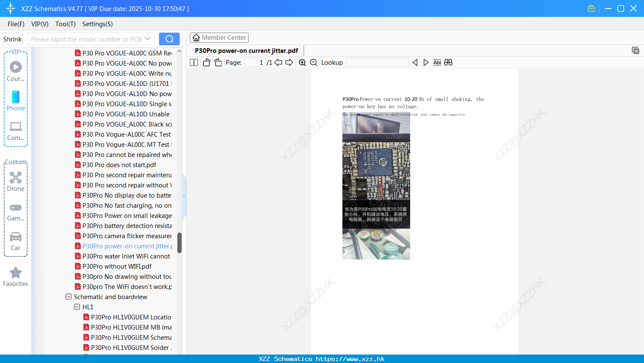Click the page number input field
Image resolution: width=644 pixels, height=363 pixels.
point(255,62)
